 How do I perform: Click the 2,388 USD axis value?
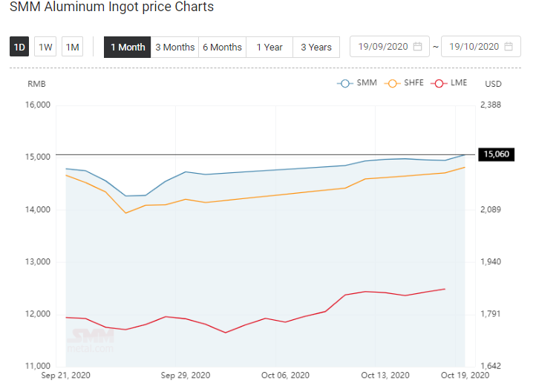(491, 105)
